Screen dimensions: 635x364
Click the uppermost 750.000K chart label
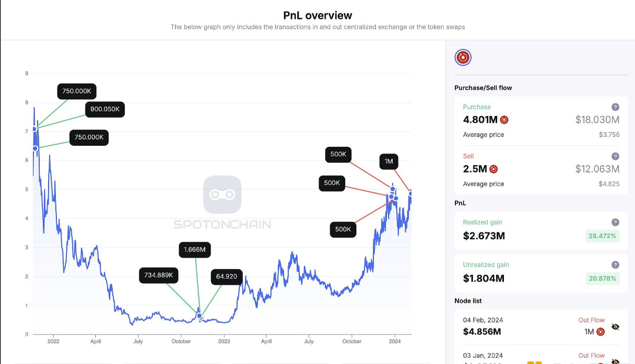point(77,91)
